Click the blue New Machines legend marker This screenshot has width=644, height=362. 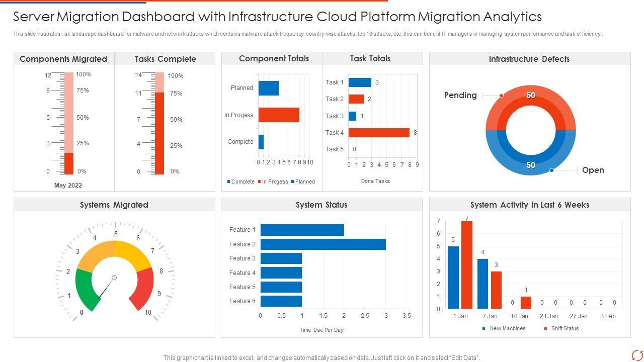484,329
